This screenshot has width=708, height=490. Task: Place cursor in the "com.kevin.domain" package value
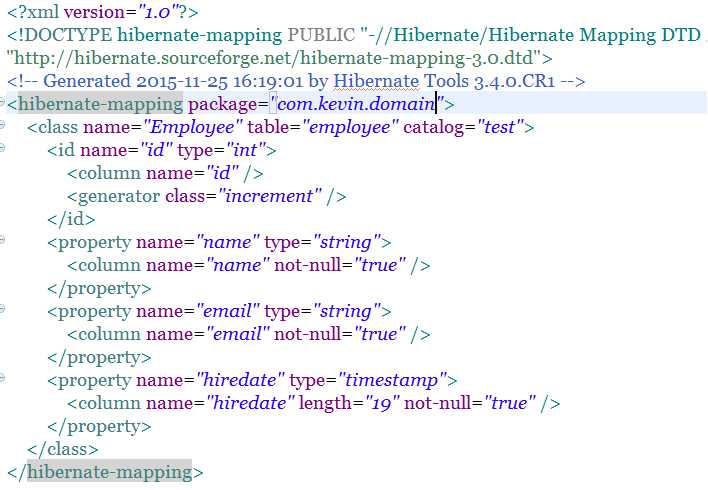point(357,104)
